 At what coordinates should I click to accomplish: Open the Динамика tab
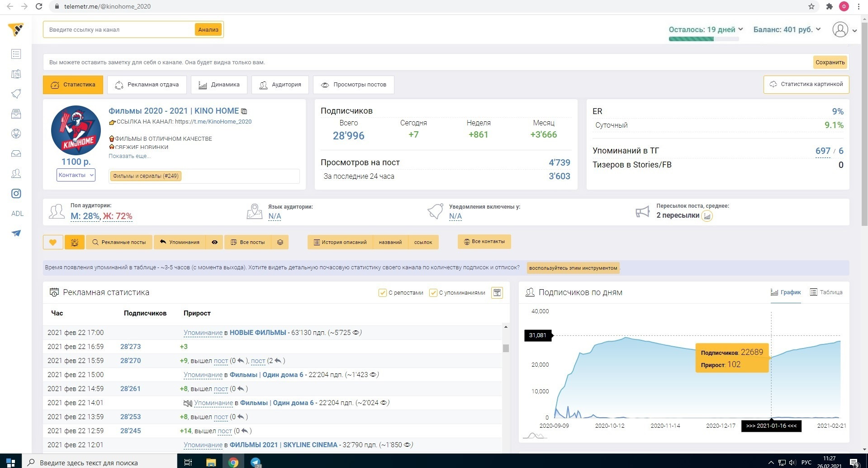tap(219, 85)
